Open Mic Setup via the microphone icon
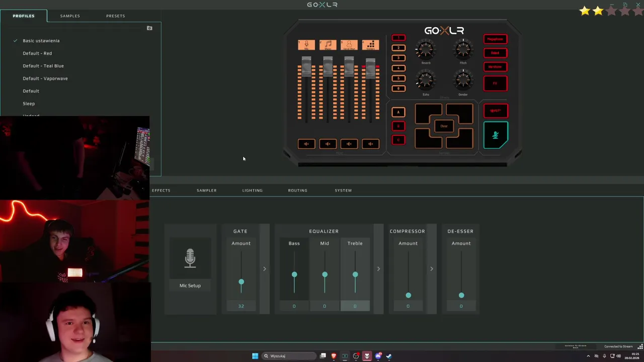Screen dimensions: 644x362 point(190,258)
